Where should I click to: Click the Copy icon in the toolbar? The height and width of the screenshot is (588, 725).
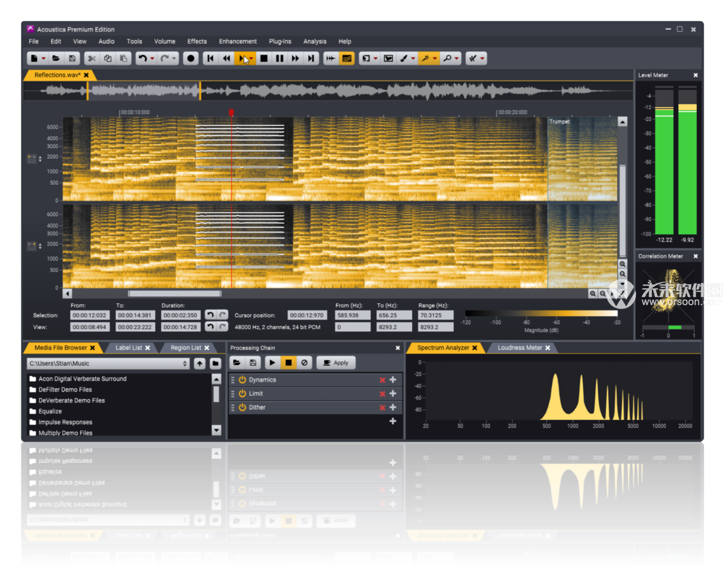click(x=108, y=58)
